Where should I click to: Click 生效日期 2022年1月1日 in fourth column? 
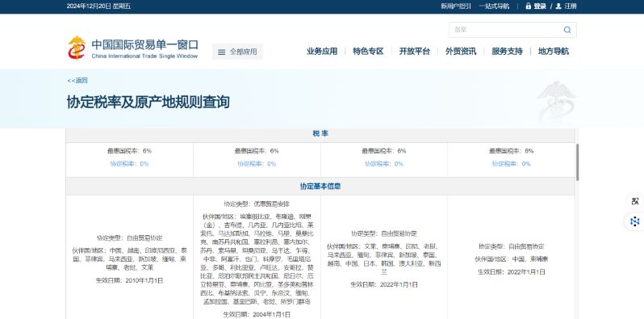pos(512,271)
